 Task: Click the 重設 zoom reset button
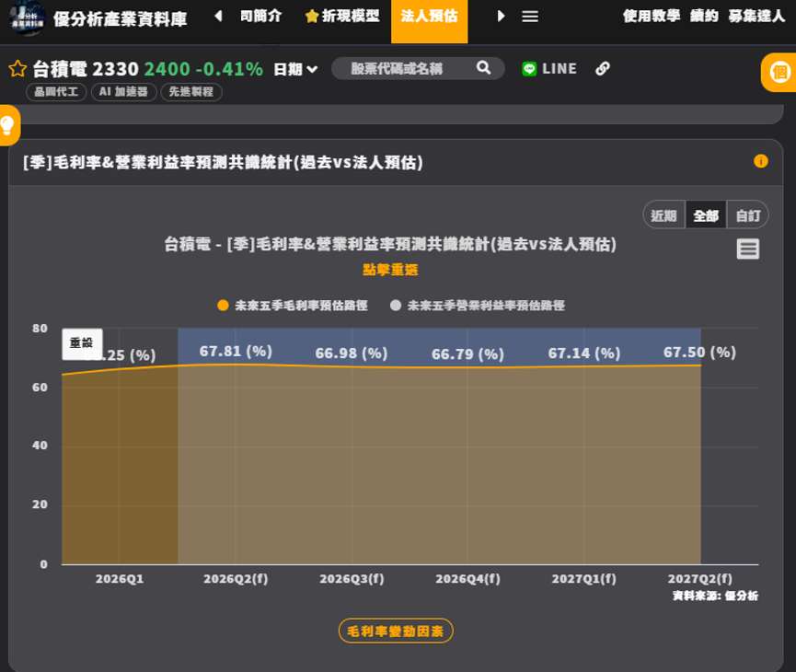click(x=82, y=344)
